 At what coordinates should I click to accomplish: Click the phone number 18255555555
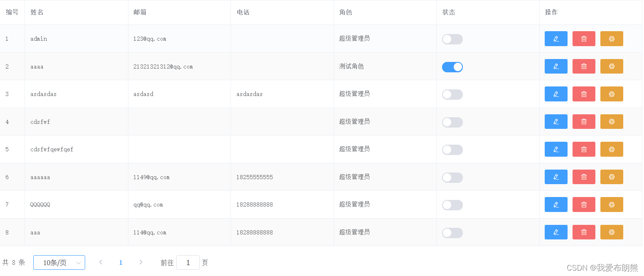pyautogui.click(x=255, y=177)
